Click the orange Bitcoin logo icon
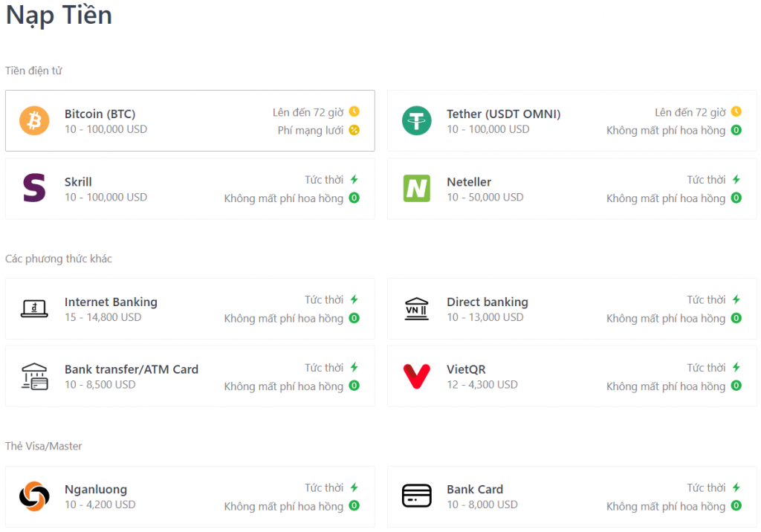 tap(34, 120)
